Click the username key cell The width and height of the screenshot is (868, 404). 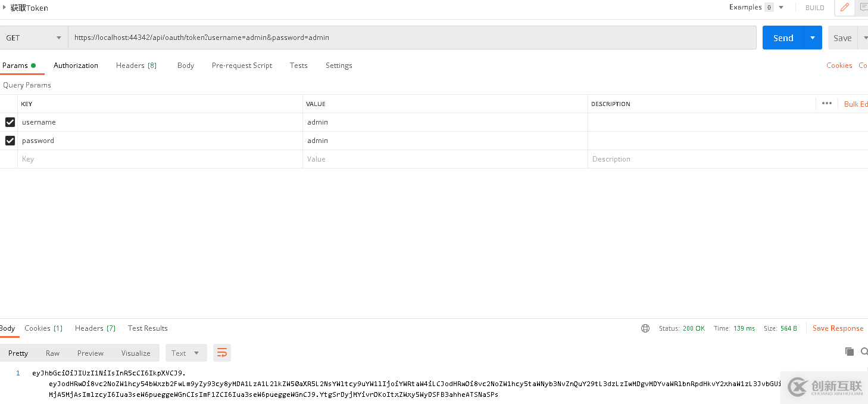click(160, 122)
